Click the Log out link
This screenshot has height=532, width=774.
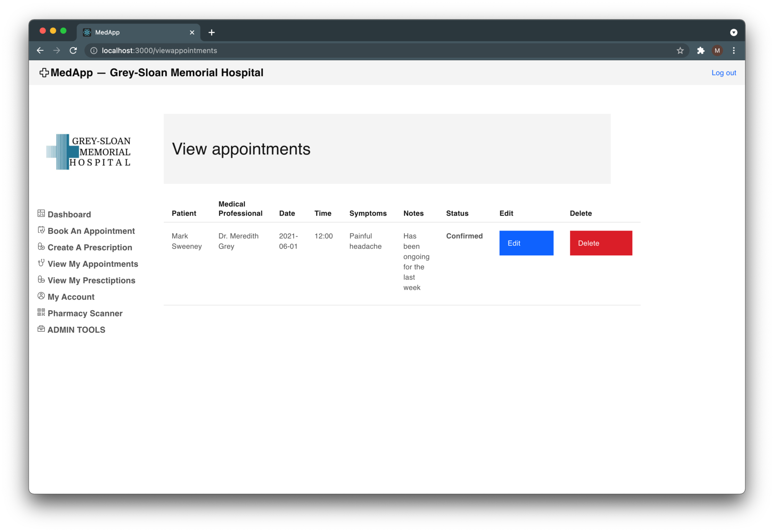point(723,73)
